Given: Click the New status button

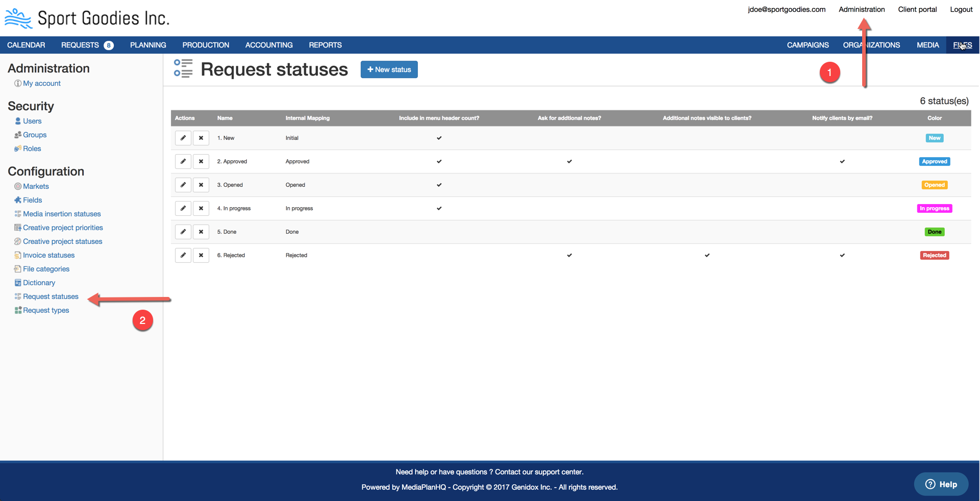Looking at the screenshot, I should pyautogui.click(x=389, y=69).
